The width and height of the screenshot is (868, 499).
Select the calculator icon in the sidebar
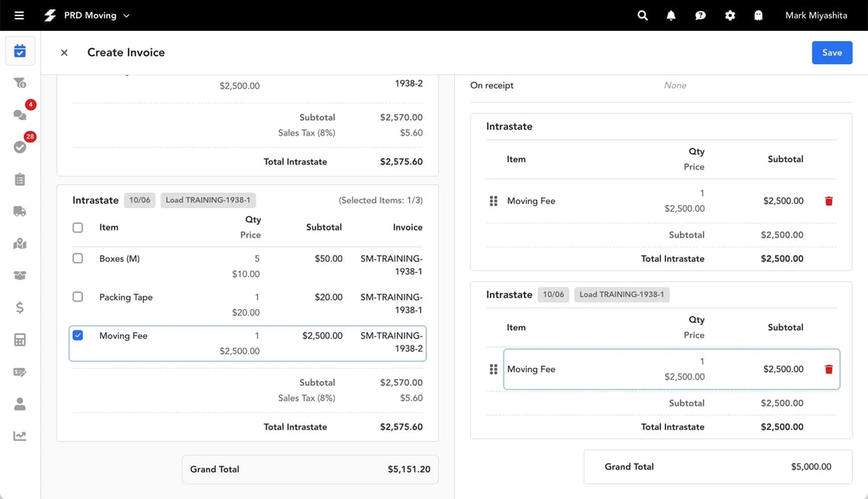tap(20, 339)
